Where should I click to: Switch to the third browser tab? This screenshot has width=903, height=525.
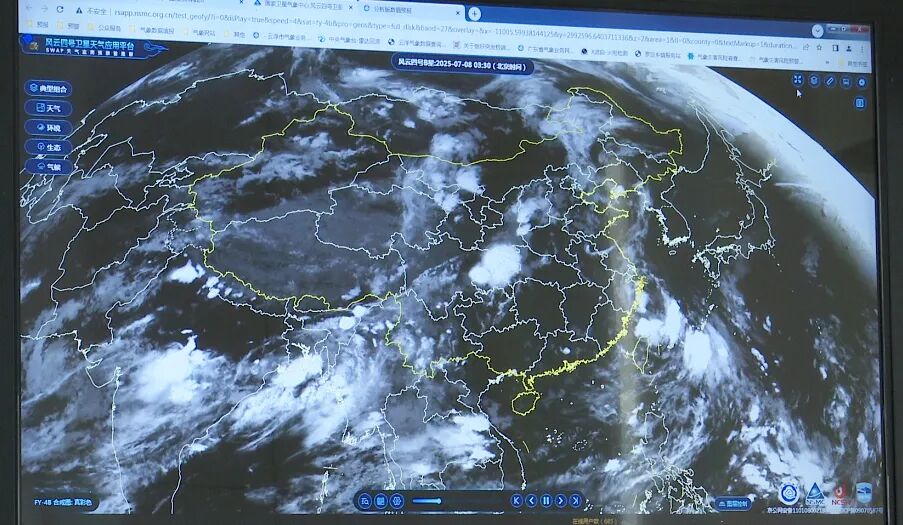(412, 10)
